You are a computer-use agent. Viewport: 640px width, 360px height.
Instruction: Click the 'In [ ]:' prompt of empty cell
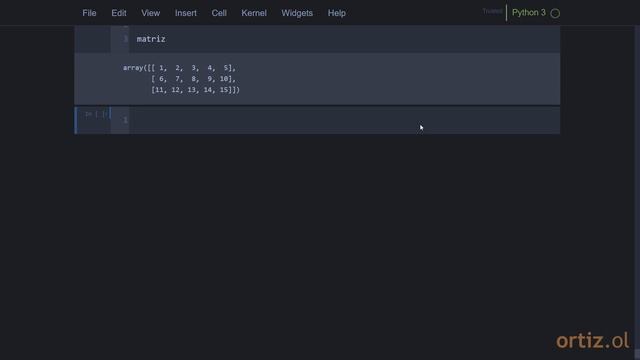(x=96, y=114)
